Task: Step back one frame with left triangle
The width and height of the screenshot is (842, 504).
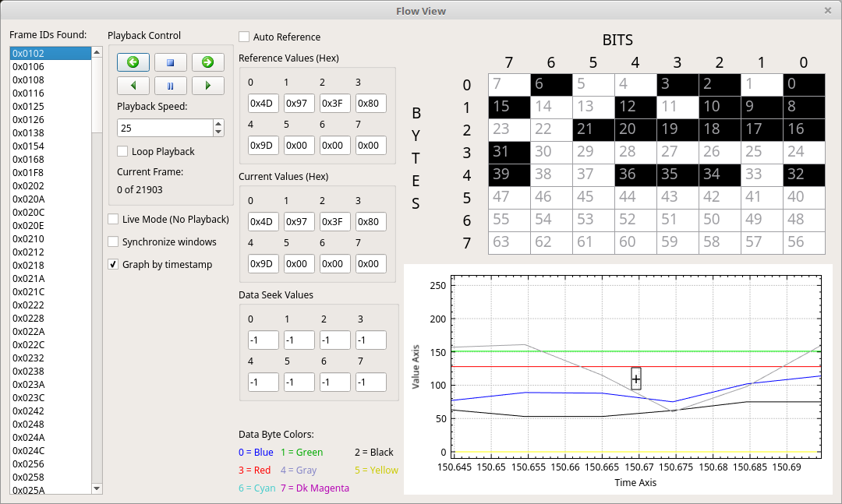Action: 133,86
